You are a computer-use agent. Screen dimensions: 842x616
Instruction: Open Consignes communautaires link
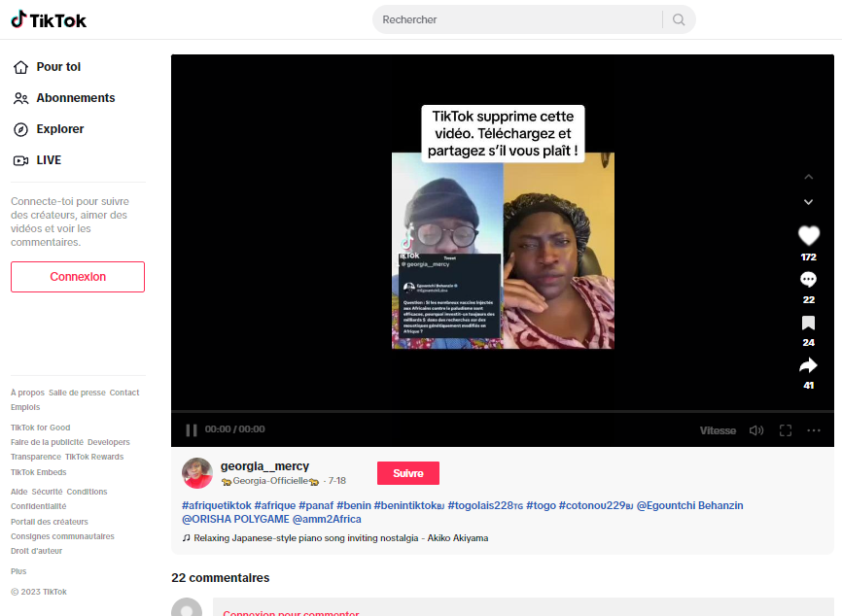coord(62,536)
